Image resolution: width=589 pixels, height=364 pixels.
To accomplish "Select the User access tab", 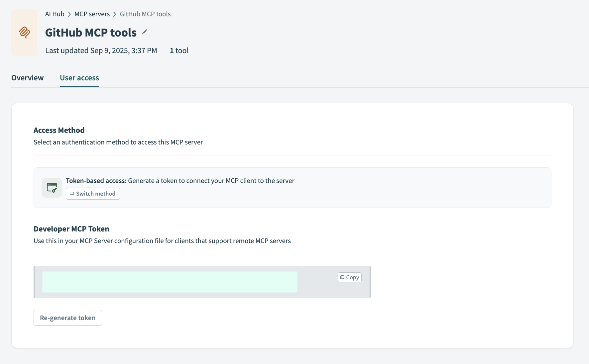I will click(79, 78).
